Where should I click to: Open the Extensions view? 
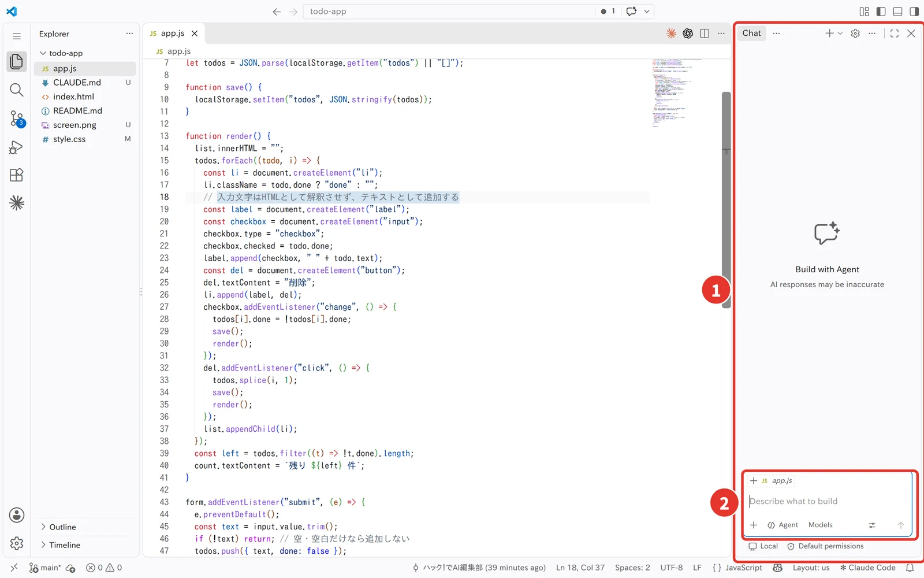(x=17, y=175)
